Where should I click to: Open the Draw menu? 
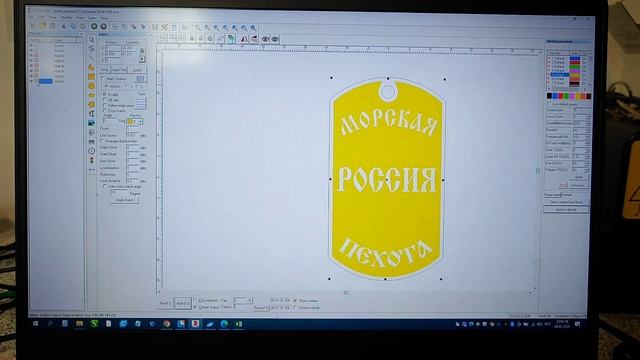[53, 18]
